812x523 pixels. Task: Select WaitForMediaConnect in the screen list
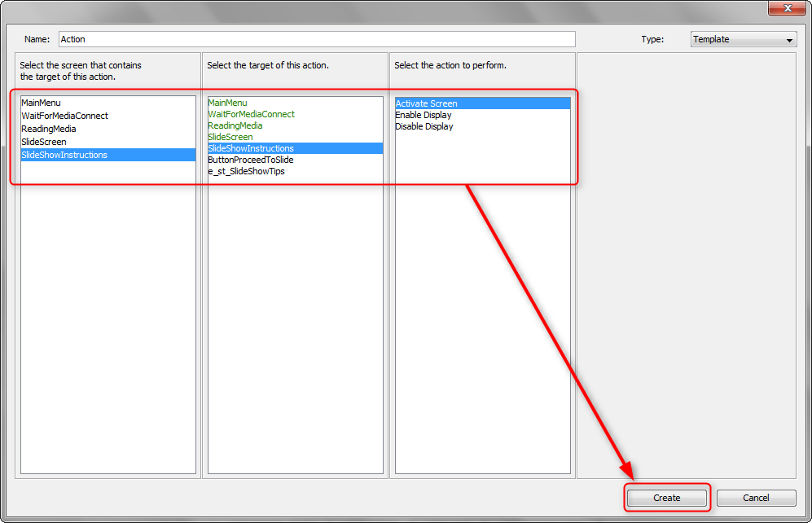[64, 116]
